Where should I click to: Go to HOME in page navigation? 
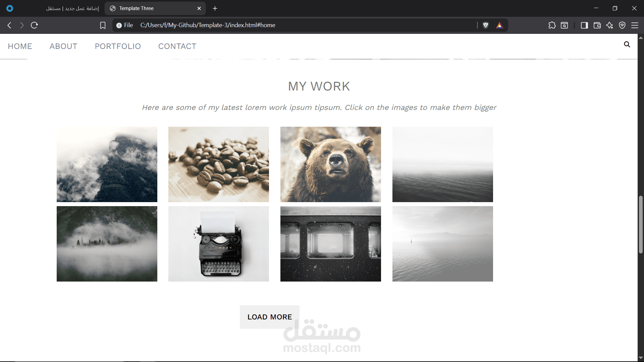[20, 46]
